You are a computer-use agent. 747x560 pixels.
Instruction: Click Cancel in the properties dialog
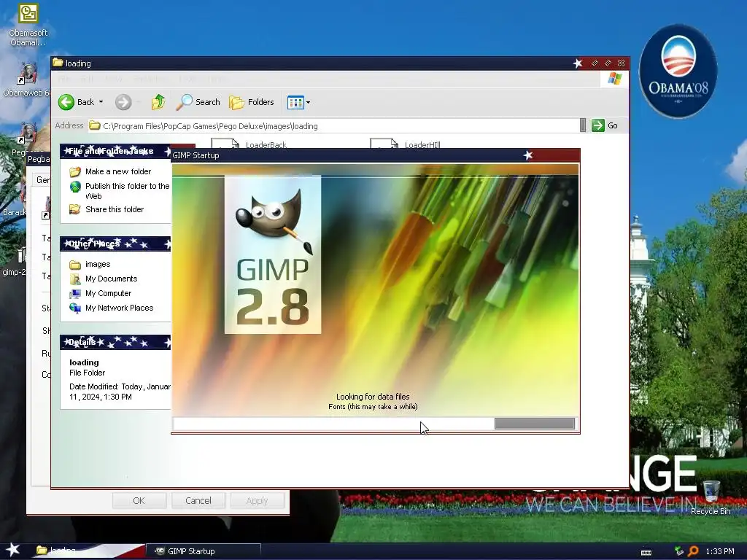[198, 500]
